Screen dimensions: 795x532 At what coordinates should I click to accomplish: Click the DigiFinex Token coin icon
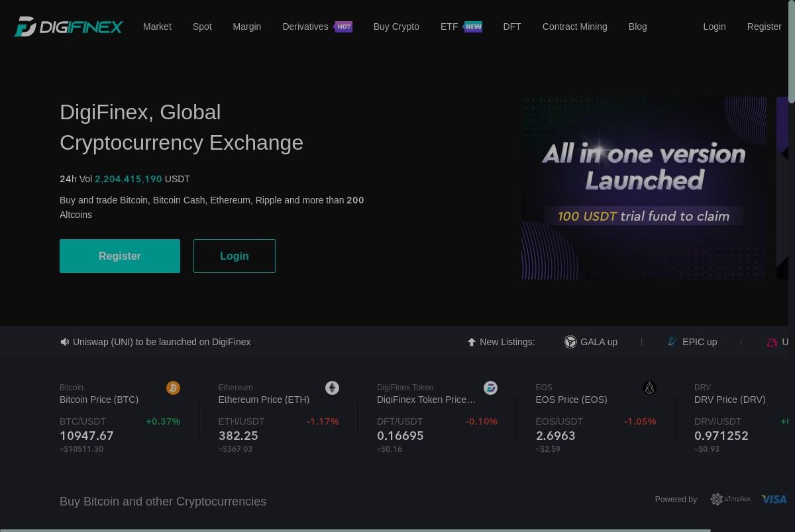490,388
